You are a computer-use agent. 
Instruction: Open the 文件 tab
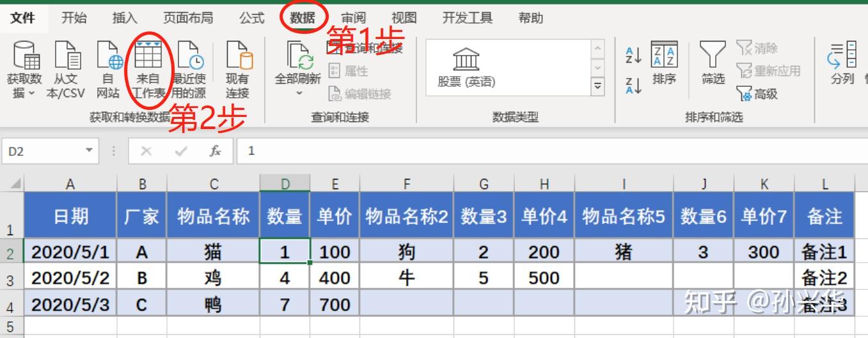click(x=23, y=18)
